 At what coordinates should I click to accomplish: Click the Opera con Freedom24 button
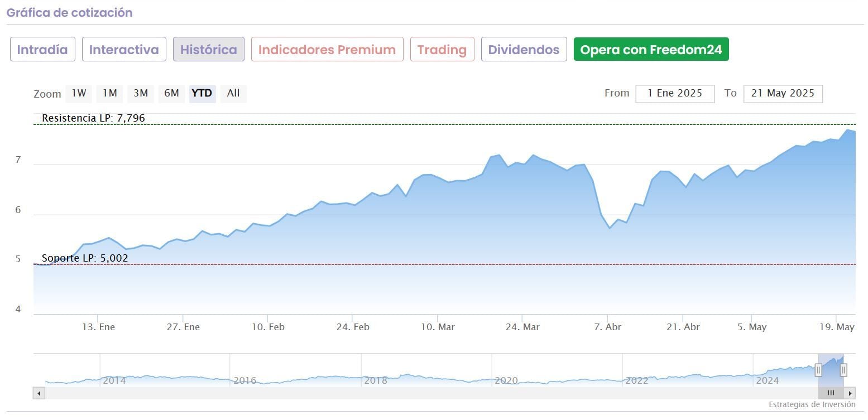click(x=651, y=50)
